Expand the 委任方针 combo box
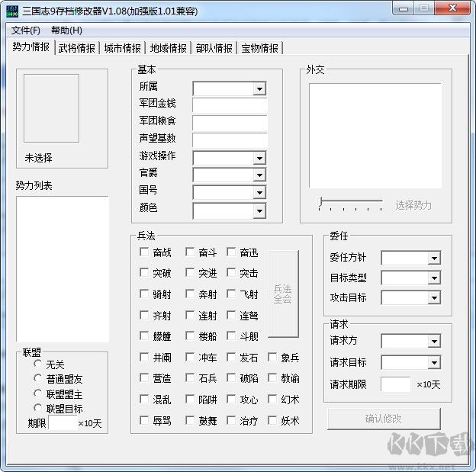This screenshot has height=472, width=476. point(434,258)
